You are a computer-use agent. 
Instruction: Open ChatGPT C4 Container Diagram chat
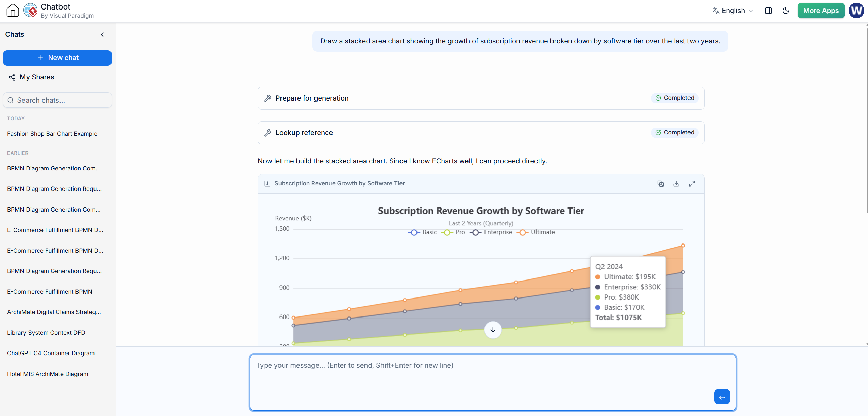[x=51, y=353]
